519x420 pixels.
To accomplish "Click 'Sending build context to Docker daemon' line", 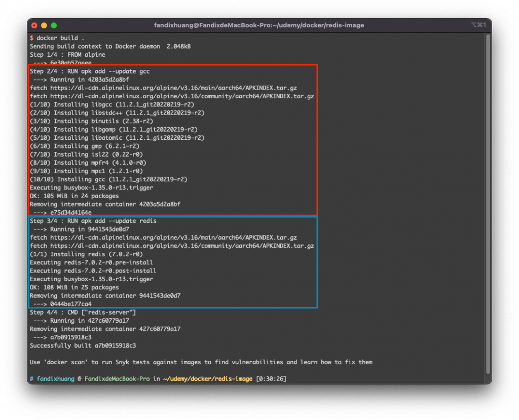I will click(x=110, y=46).
